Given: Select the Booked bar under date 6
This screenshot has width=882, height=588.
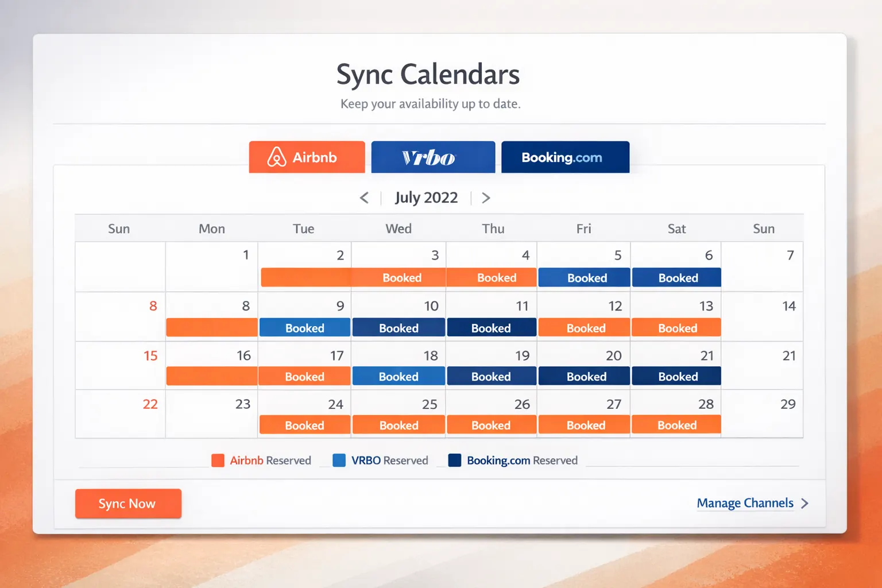Looking at the screenshot, I should 676,277.
